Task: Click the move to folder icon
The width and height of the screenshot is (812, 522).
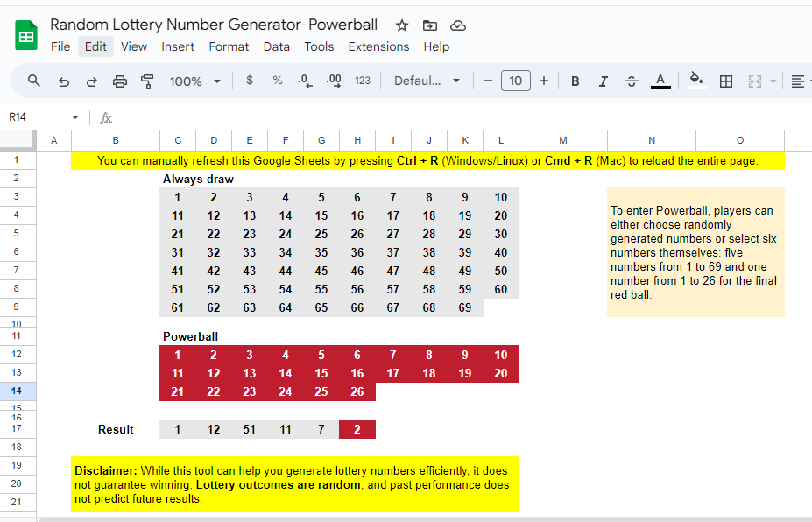Action: [x=430, y=25]
